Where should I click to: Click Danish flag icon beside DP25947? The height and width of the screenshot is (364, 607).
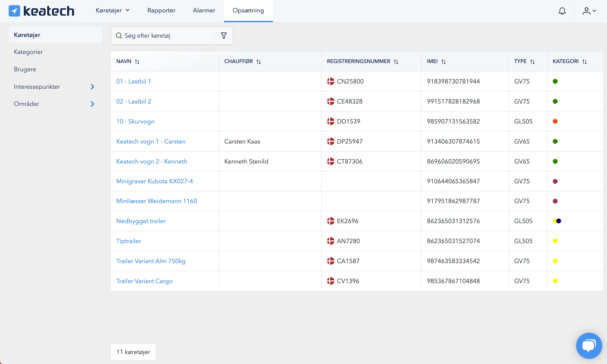(330, 141)
